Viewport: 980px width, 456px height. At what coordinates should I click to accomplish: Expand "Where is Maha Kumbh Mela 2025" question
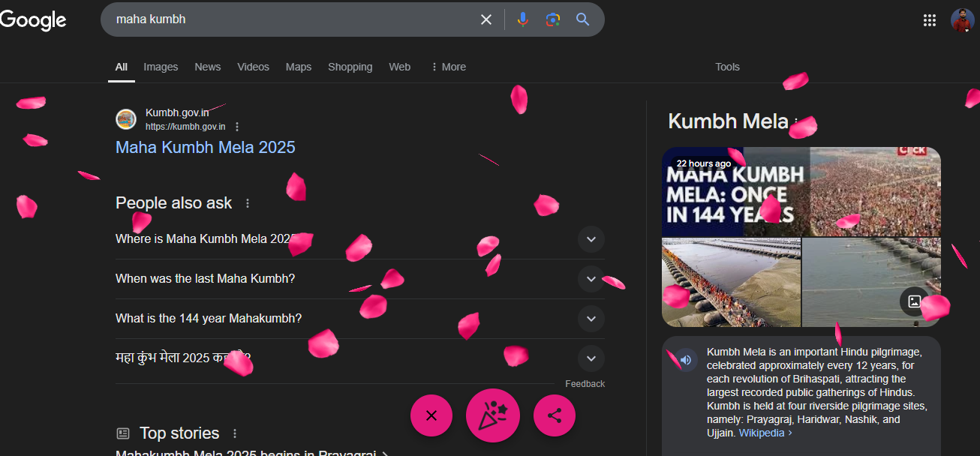[591, 239]
